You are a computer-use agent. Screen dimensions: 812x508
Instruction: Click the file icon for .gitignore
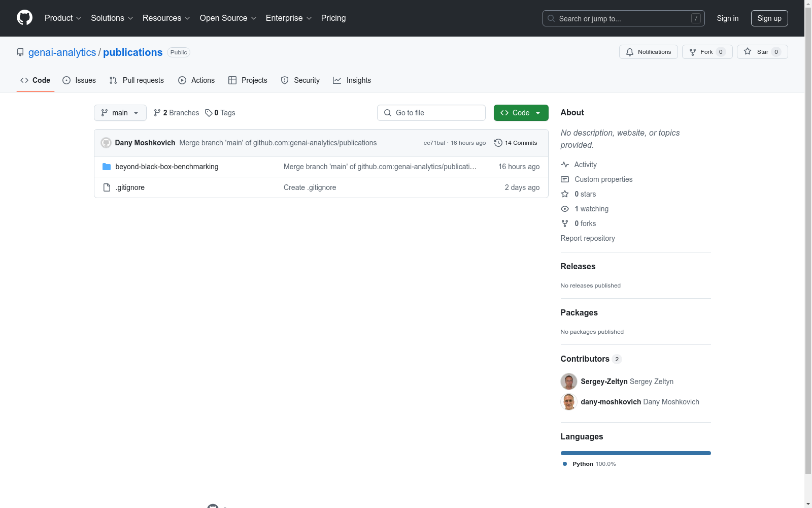(x=107, y=187)
